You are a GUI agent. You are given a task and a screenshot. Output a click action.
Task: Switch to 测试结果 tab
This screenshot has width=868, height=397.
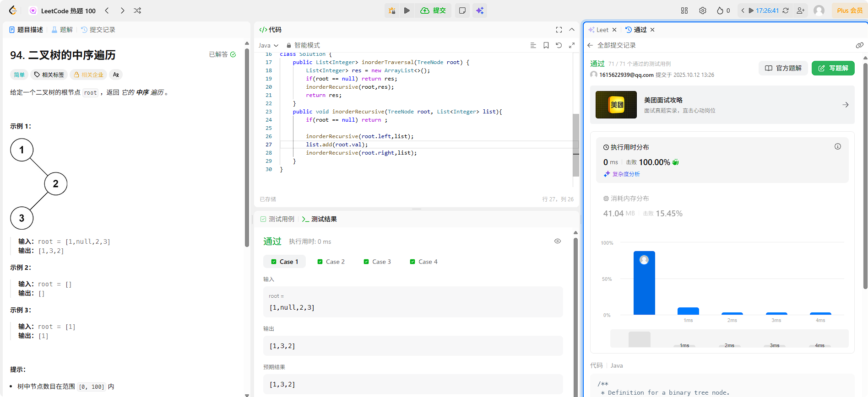[320, 219]
